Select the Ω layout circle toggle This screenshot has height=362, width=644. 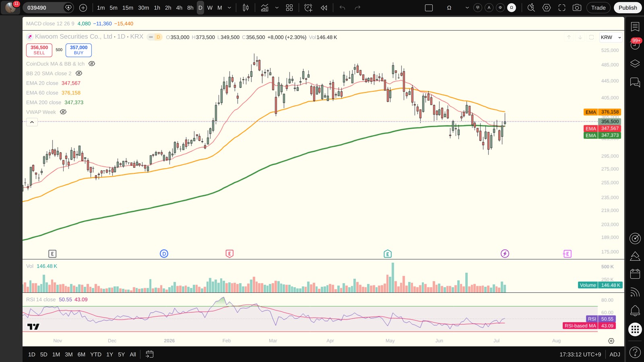coord(512,8)
